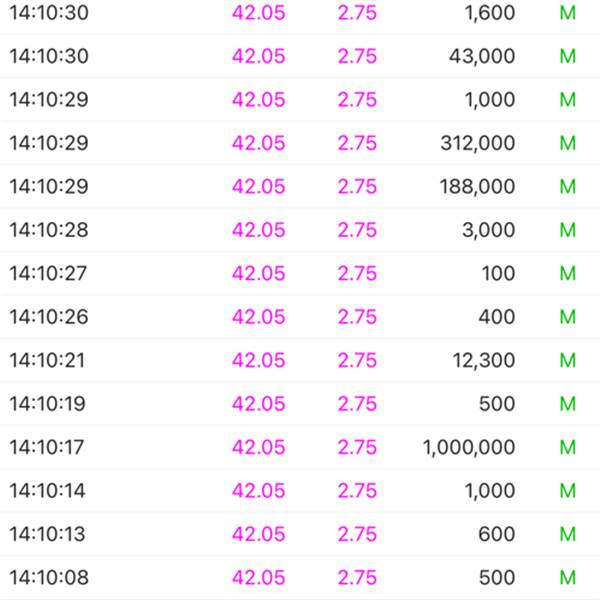The width and height of the screenshot is (600, 600).
Task: Click the green M marker on 312,000 row
Action: click(x=567, y=143)
